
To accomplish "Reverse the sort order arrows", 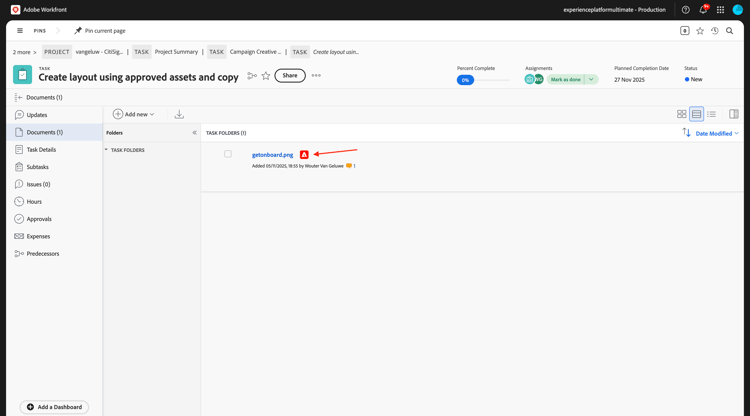I will point(686,132).
